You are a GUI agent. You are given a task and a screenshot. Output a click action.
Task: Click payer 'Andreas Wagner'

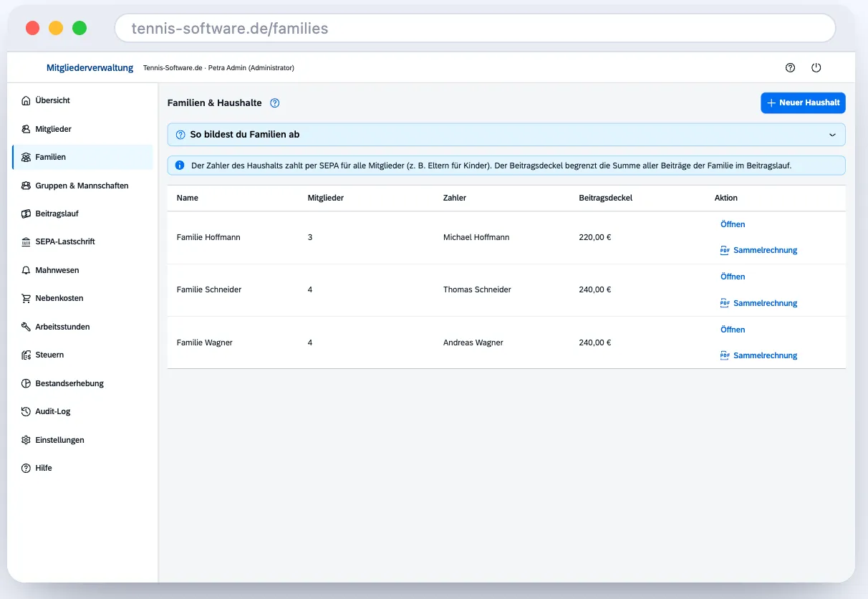[473, 342]
